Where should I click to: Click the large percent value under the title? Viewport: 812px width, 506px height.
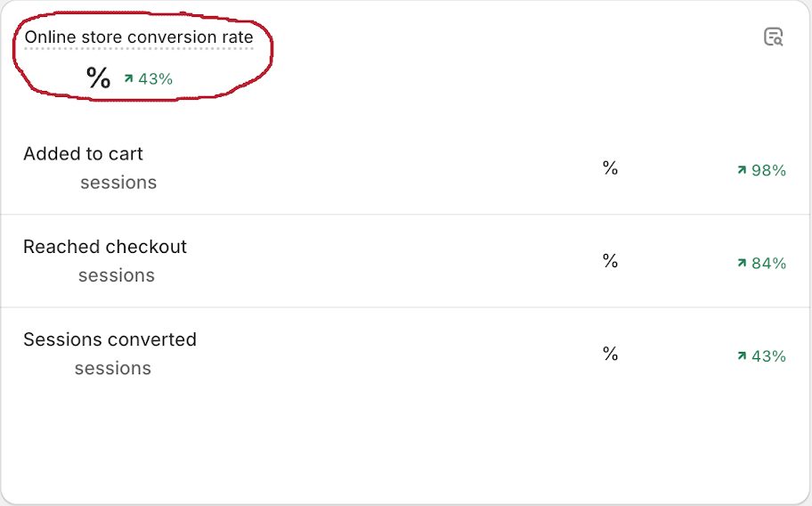(x=99, y=78)
